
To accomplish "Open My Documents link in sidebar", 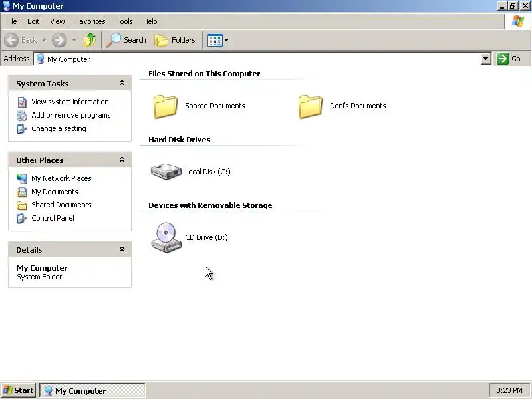I will point(55,192).
